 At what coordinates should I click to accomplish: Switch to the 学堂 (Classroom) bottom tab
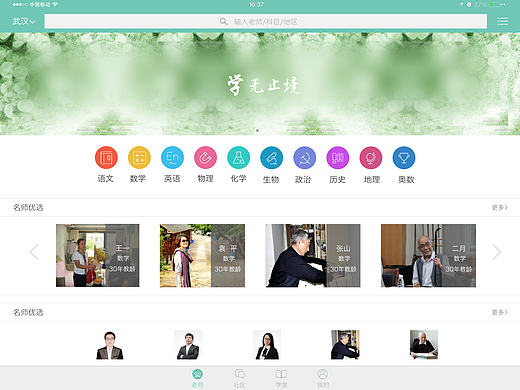pos(281,378)
